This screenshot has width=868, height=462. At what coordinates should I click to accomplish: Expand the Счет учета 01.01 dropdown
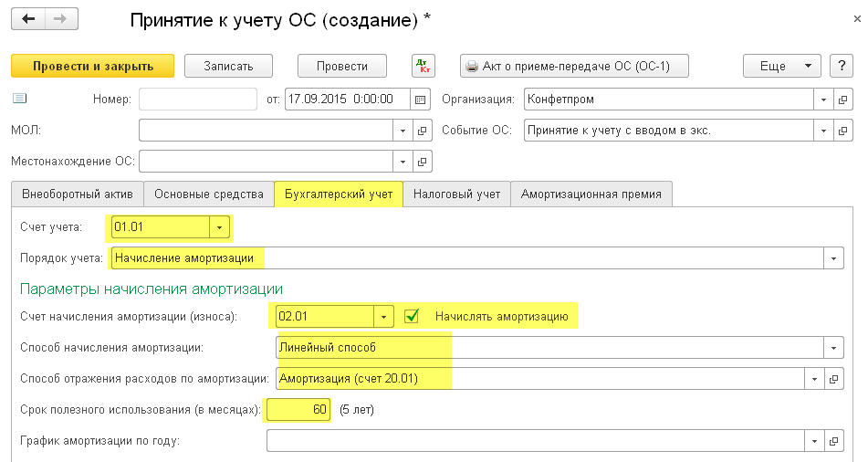(220, 226)
